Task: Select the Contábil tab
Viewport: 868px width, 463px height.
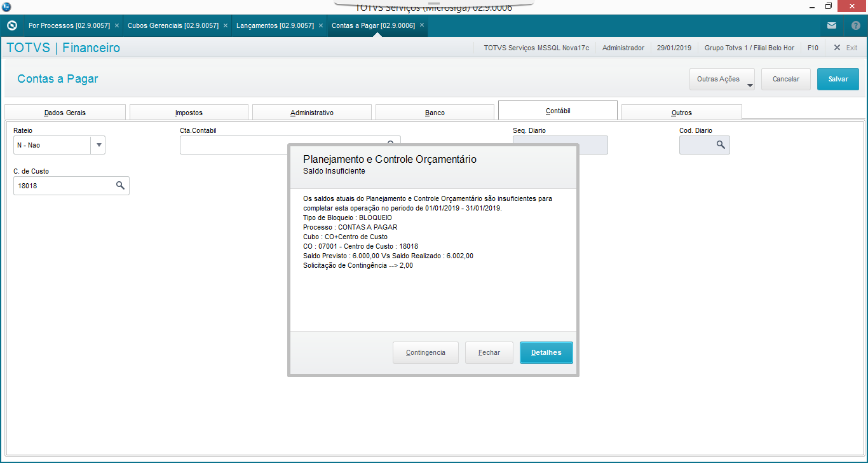Action: 558,111
